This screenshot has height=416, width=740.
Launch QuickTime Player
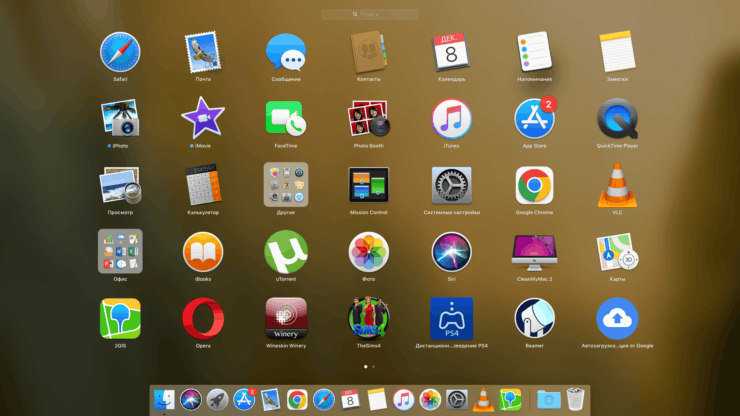tap(617, 118)
